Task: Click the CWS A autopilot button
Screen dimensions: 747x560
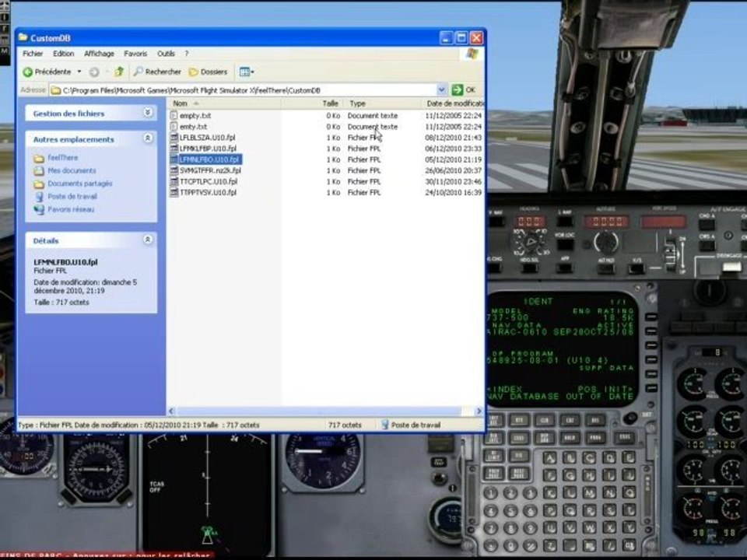Action: (x=707, y=246)
